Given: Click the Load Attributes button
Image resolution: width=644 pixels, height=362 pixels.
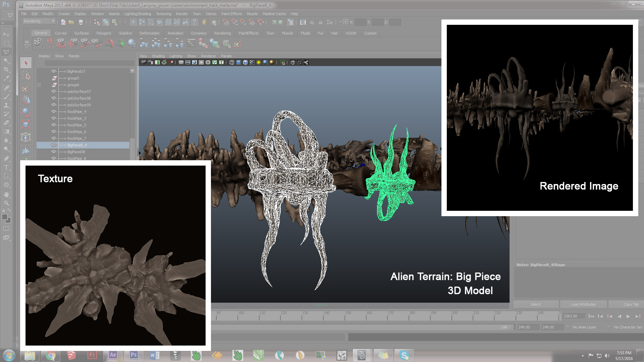Looking at the screenshot, I should tap(583, 304).
